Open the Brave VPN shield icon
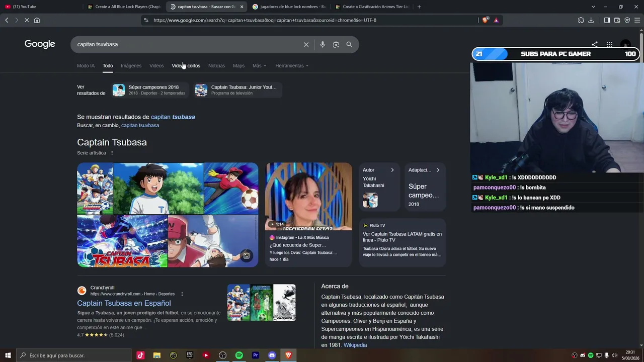The image size is (644, 362). point(627,20)
